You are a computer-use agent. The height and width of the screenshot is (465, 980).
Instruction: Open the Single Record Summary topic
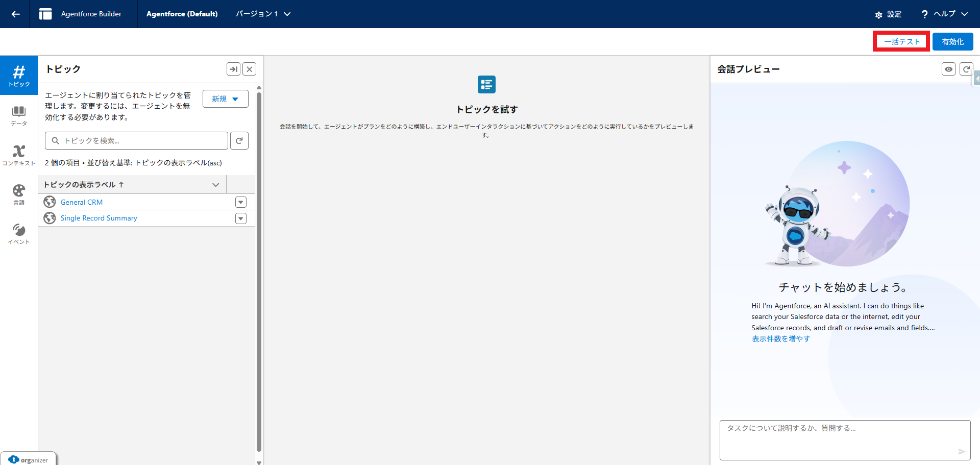pos(99,218)
